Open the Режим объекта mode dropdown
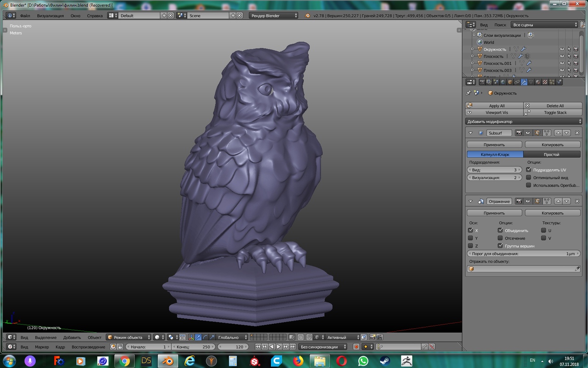 129,337
